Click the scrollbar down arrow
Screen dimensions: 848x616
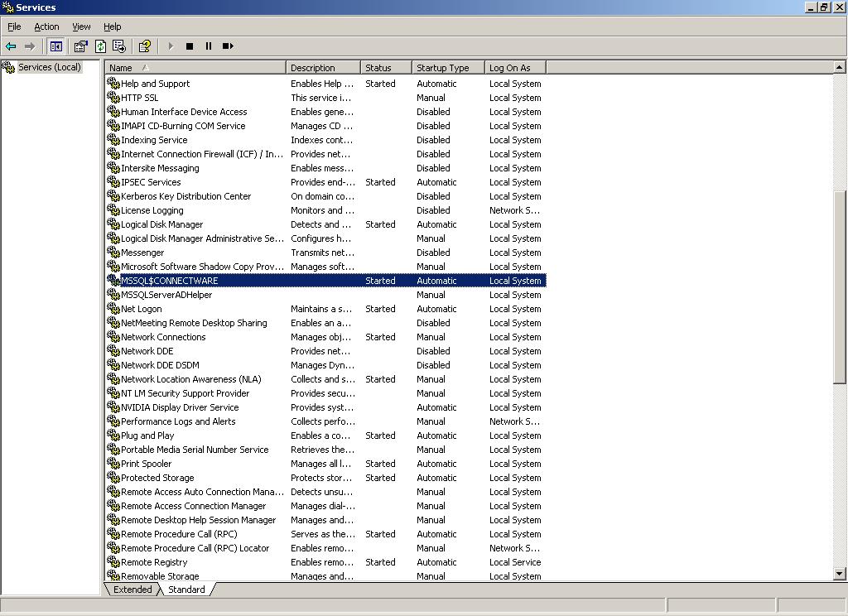pos(840,573)
